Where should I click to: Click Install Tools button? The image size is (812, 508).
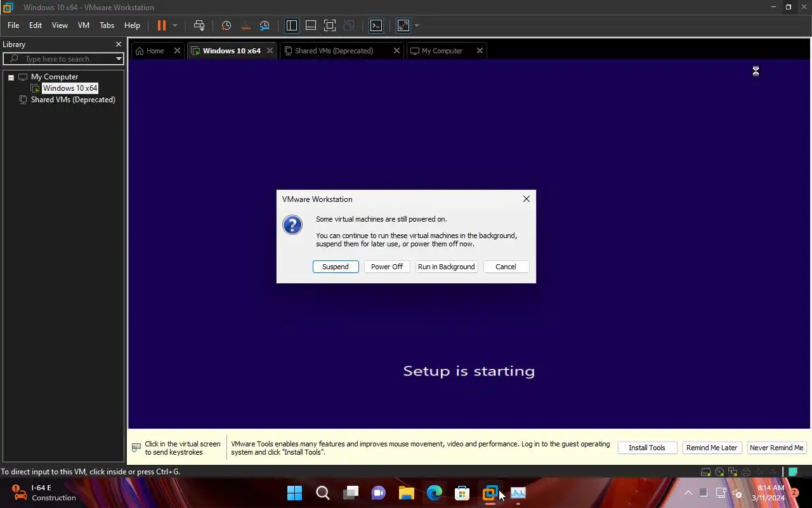[647, 448]
